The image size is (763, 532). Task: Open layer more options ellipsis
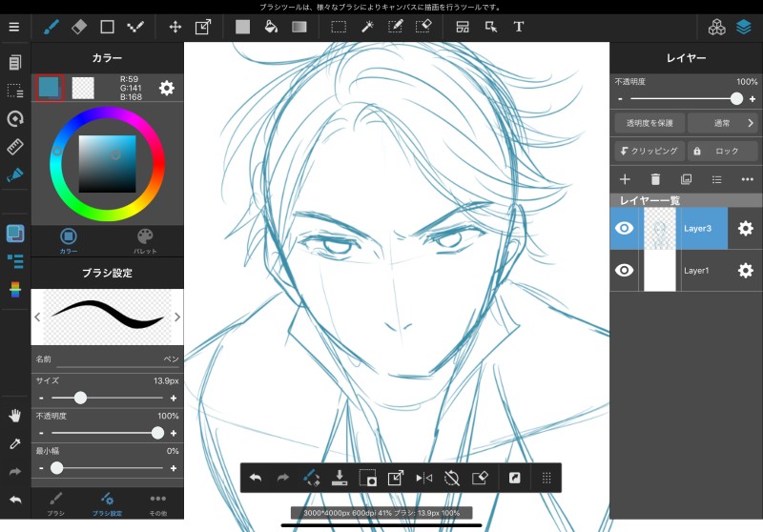point(748,179)
